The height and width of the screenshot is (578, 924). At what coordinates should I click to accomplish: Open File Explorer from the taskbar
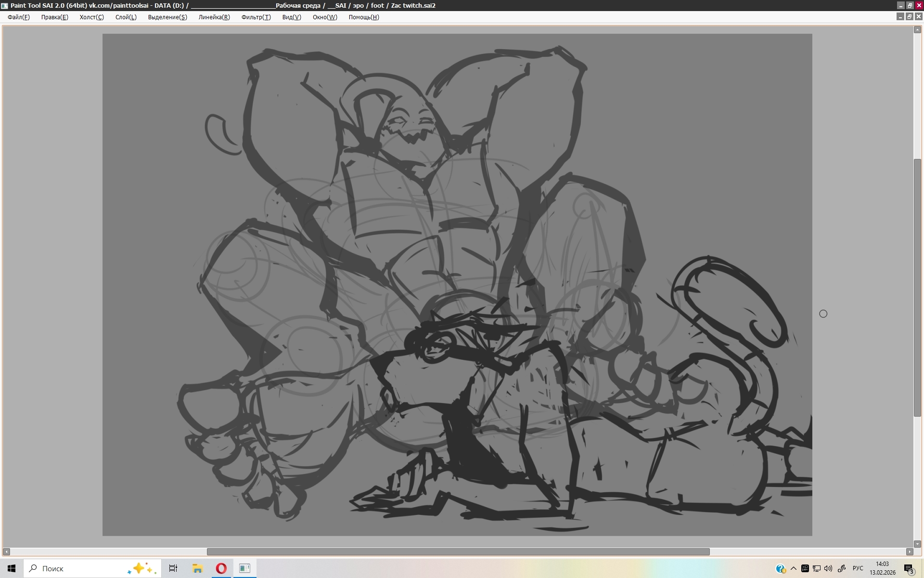click(x=197, y=568)
